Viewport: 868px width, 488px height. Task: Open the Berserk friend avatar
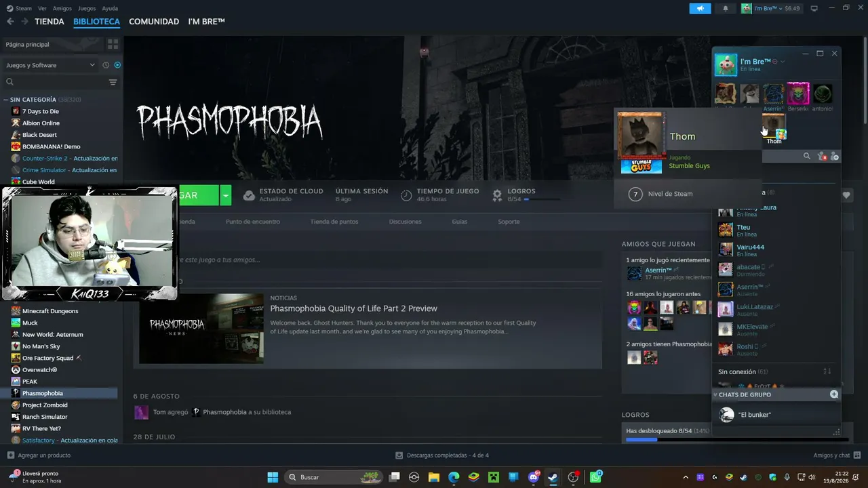798,94
